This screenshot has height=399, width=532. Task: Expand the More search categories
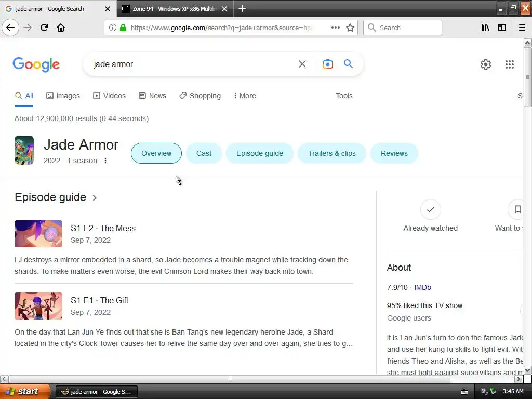[245, 96]
